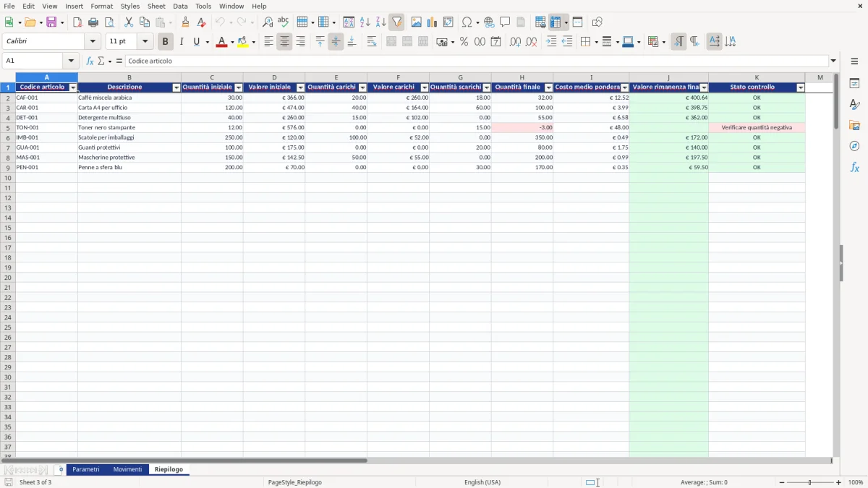Click Insert Image icon
This screenshot has width=868, height=488.
pyautogui.click(x=417, y=22)
